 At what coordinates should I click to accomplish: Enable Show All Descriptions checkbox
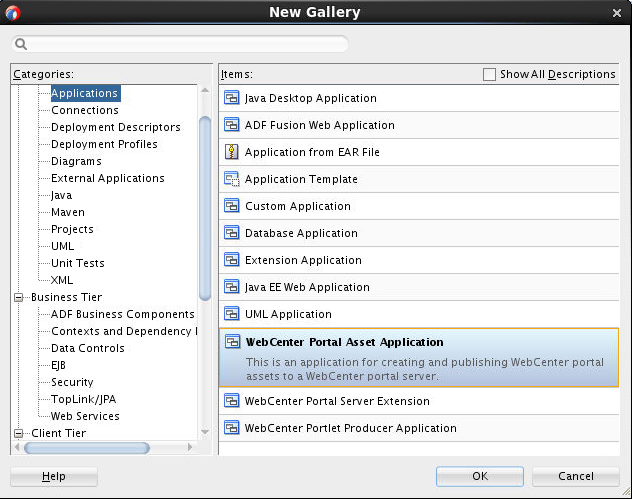pyautogui.click(x=489, y=74)
